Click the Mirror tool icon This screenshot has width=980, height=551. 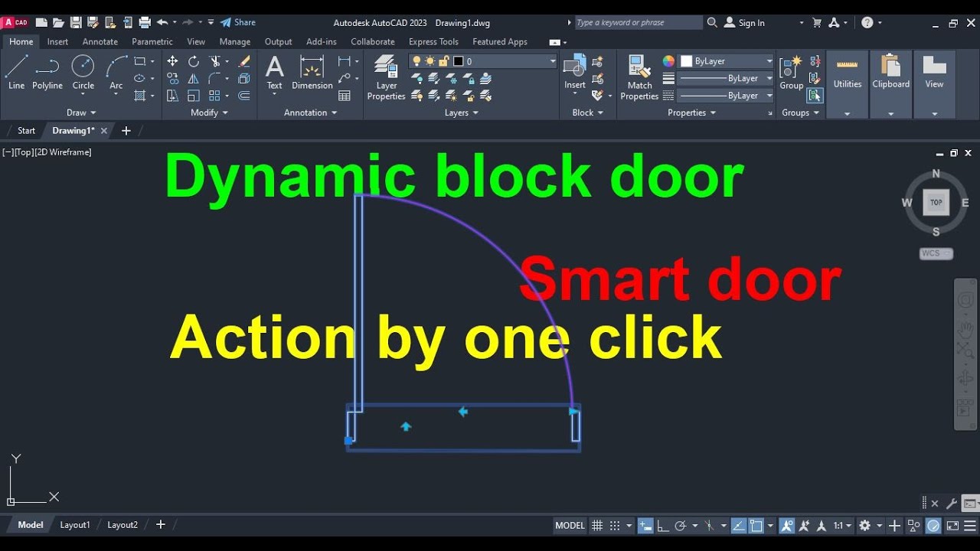point(194,78)
